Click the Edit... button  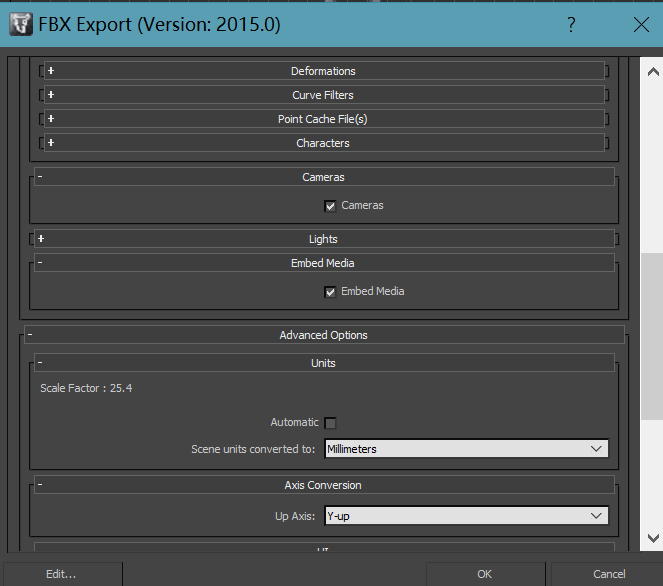(x=61, y=574)
